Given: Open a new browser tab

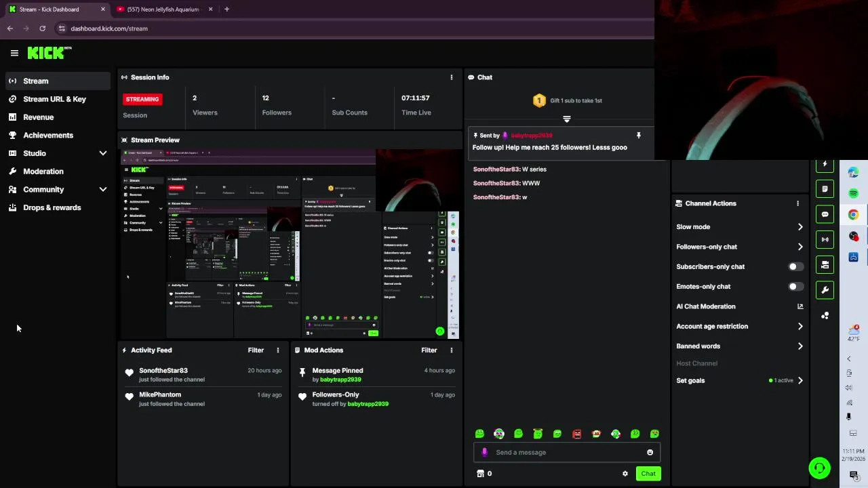Looking at the screenshot, I should [x=226, y=9].
